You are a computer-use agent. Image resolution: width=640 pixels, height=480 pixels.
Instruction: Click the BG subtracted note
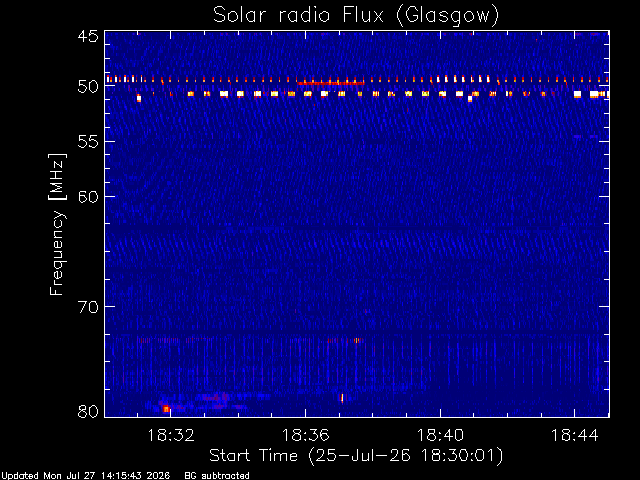(217, 476)
